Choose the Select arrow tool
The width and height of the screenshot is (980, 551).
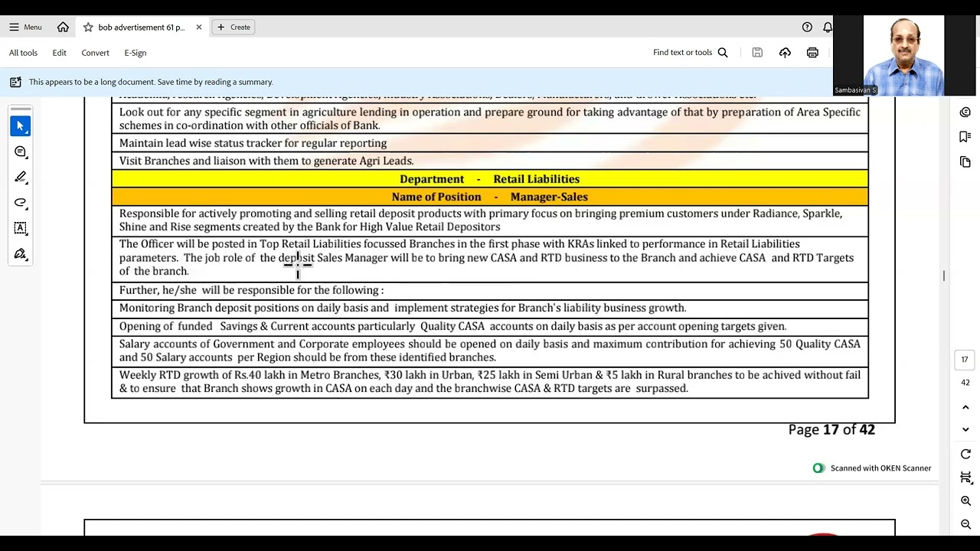point(21,126)
